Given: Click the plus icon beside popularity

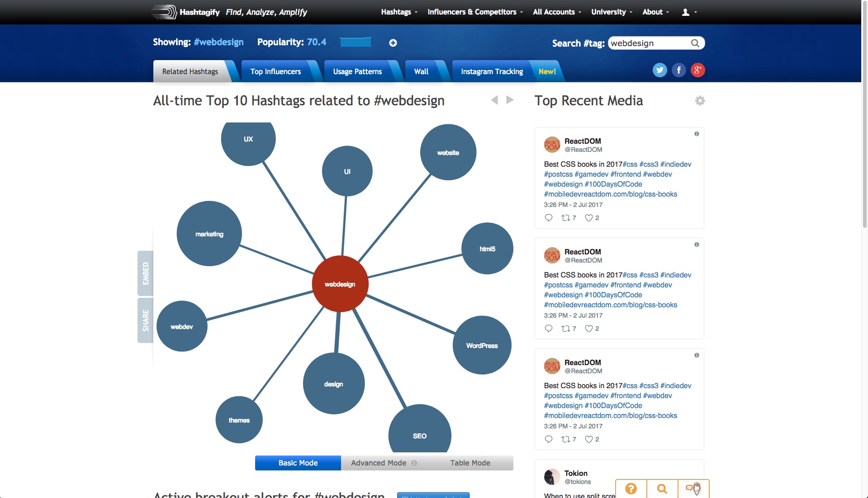Looking at the screenshot, I should point(393,43).
